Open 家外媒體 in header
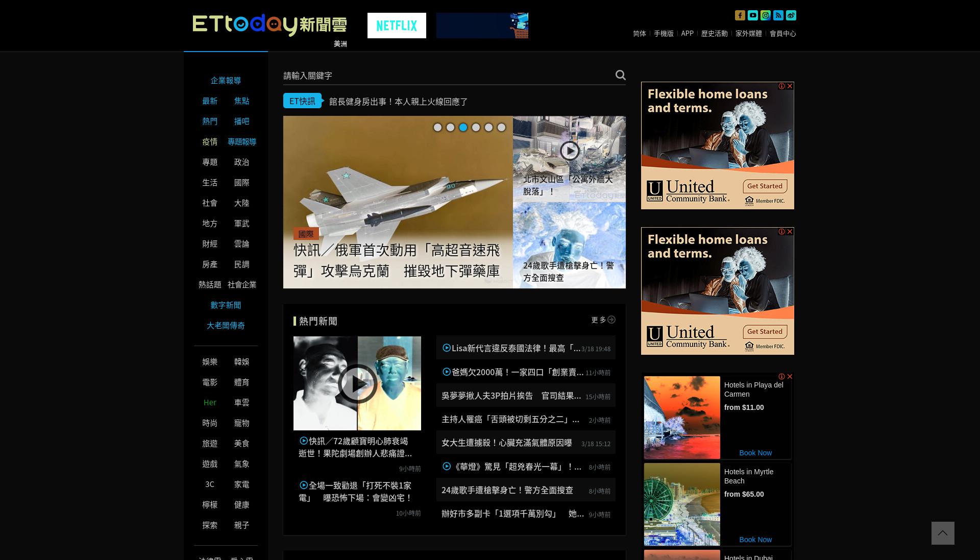The image size is (980, 560). (749, 34)
